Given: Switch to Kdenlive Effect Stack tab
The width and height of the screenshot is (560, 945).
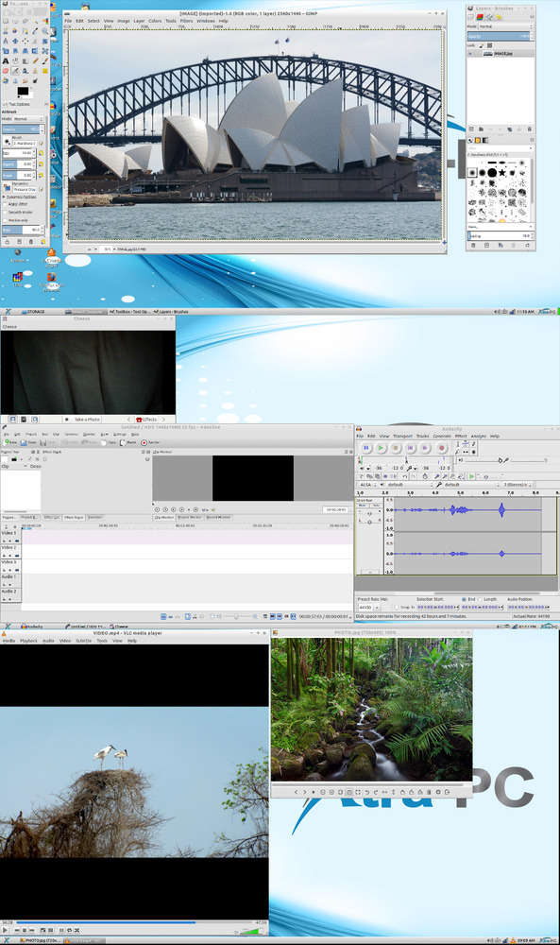Looking at the screenshot, I should pyautogui.click(x=74, y=517).
